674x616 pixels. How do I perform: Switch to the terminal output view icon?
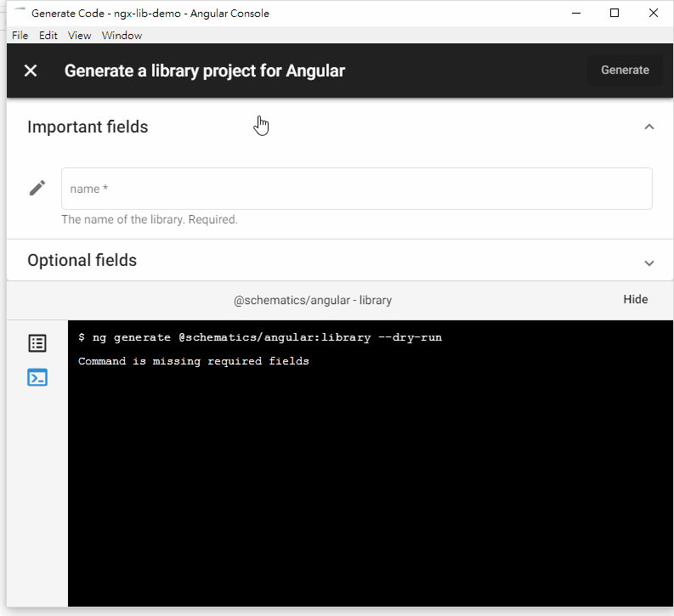(37, 377)
